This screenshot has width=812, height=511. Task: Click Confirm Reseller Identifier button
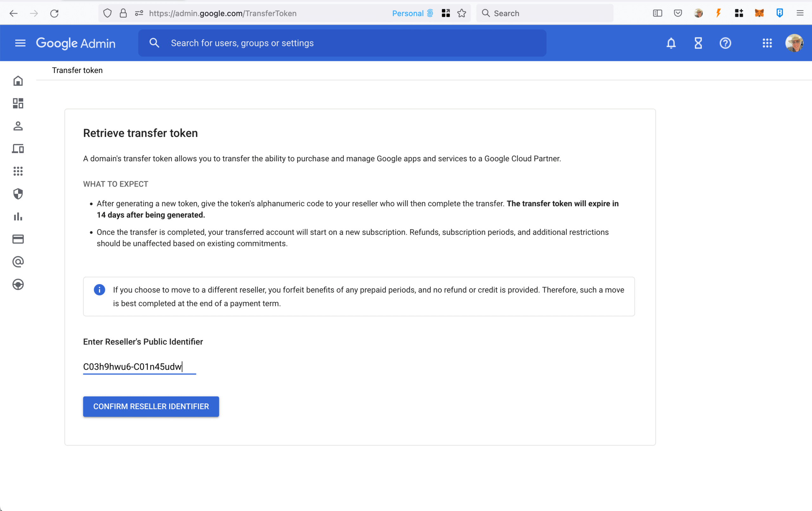point(151,406)
